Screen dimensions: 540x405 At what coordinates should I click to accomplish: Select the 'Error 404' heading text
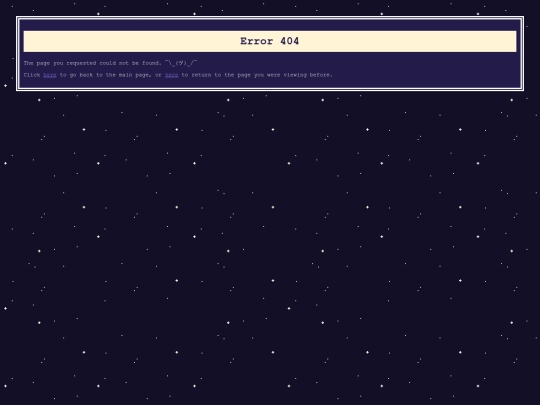(x=270, y=41)
